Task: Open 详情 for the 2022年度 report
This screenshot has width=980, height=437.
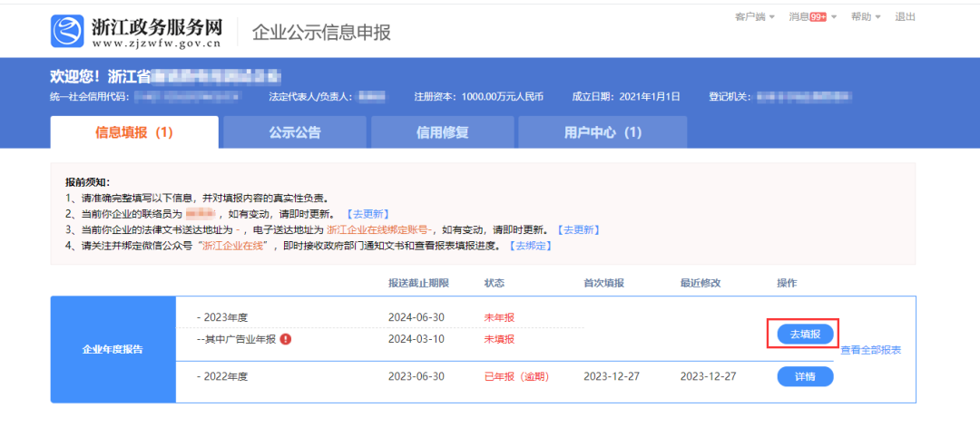Action: tap(805, 376)
